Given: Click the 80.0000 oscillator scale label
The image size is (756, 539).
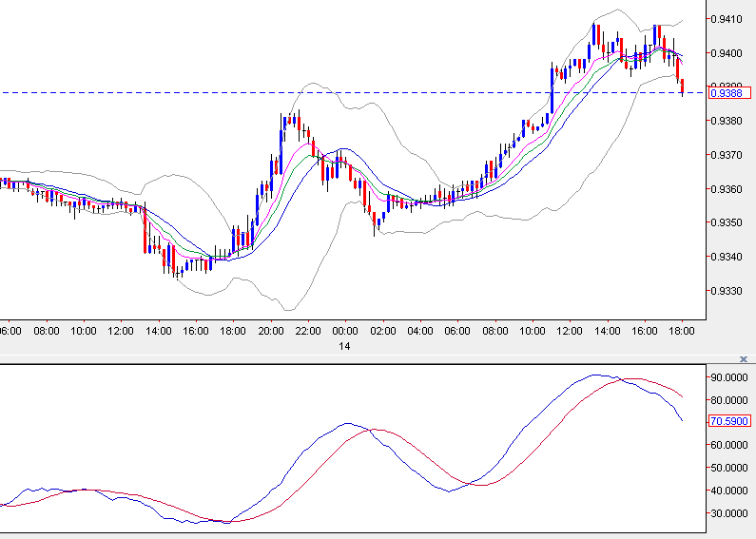Looking at the screenshot, I should [729, 400].
